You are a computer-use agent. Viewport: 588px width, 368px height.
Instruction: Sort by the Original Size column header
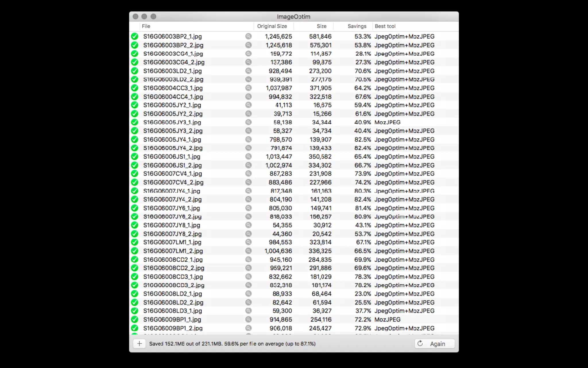[x=272, y=26]
